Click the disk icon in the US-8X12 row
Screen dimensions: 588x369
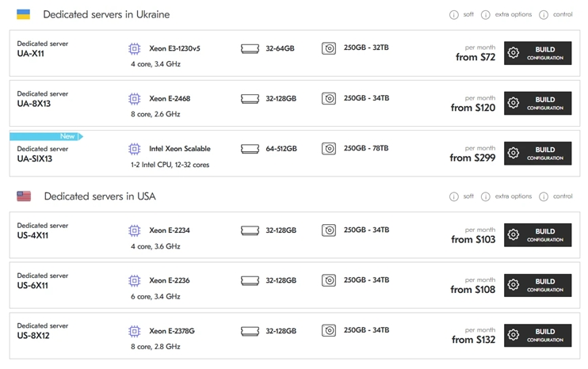[x=329, y=331]
